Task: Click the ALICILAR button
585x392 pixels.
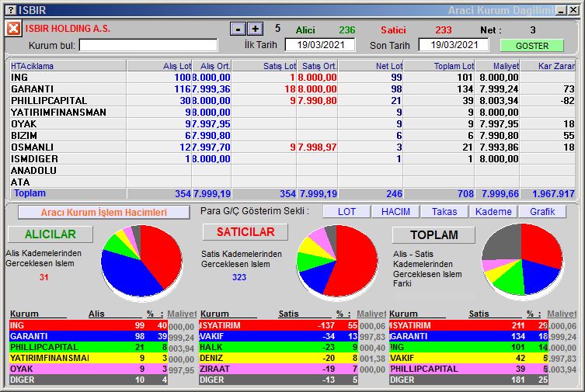Action: tap(50, 234)
